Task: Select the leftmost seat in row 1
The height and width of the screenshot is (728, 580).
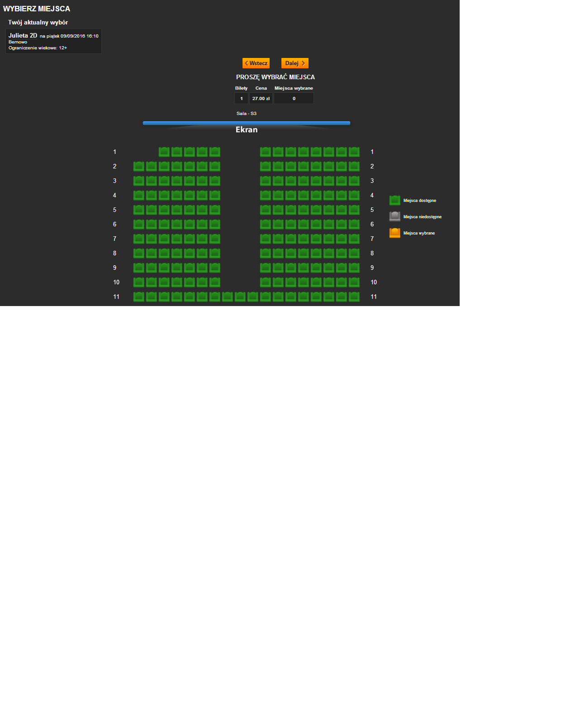Action: click(164, 152)
